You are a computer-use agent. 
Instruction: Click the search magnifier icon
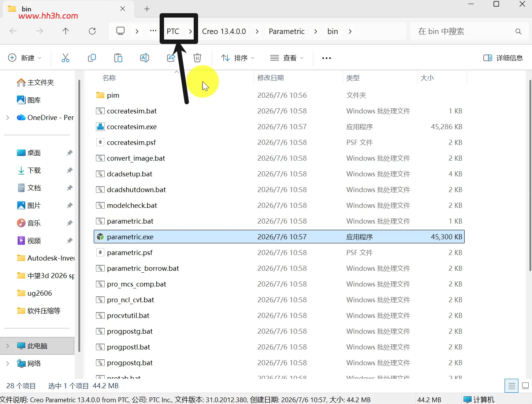pyautogui.click(x=518, y=31)
